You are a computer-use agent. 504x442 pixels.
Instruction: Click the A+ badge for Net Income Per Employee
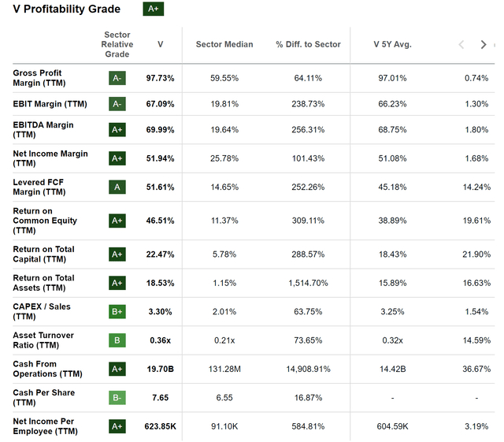point(117,427)
